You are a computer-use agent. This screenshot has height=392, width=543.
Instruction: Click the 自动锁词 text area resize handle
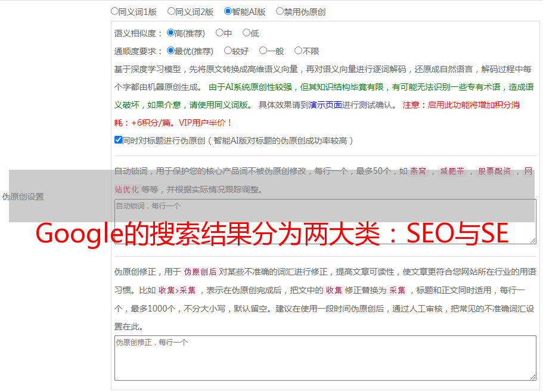(x=533, y=241)
